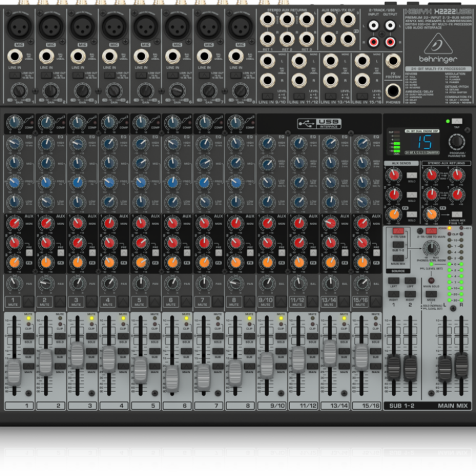Screen dimensions: 476x476
Task: Click the channel 6 fader handle
Action: tap(172, 378)
